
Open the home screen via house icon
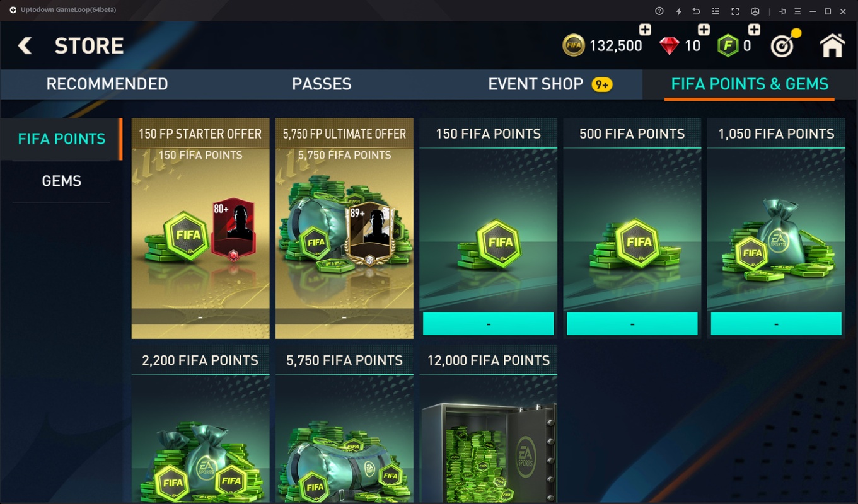pos(832,45)
